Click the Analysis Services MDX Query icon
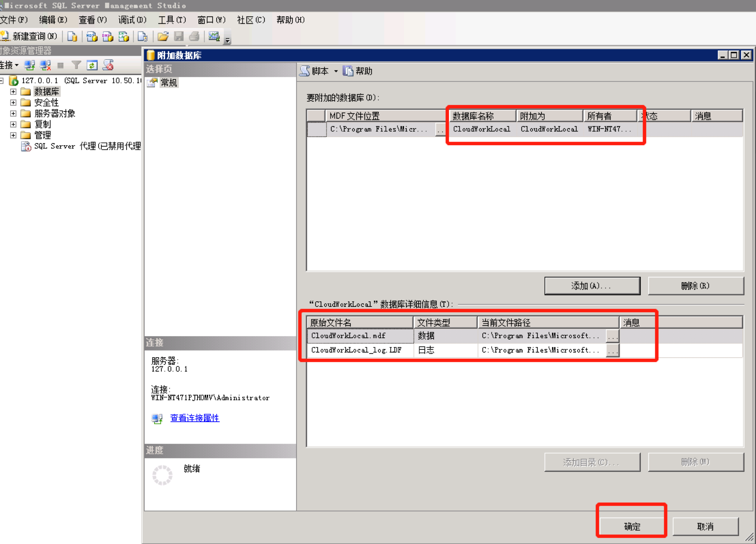The image size is (756, 544). [x=92, y=36]
